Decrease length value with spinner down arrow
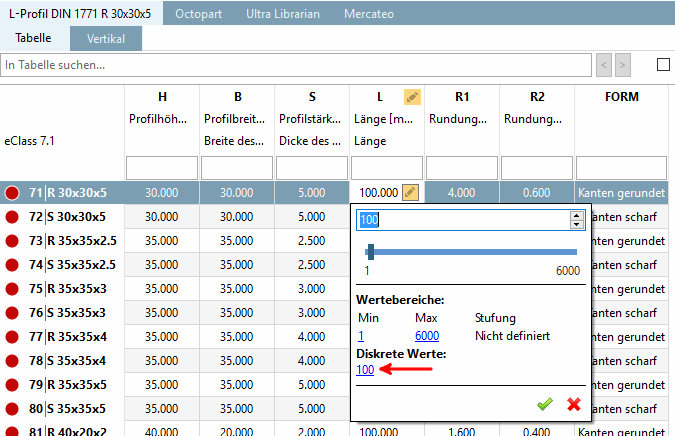The width and height of the screenshot is (675, 436). coord(576,224)
